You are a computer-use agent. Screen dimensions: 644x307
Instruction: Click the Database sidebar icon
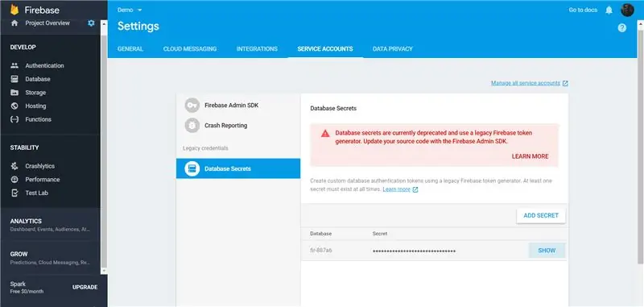tap(14, 79)
